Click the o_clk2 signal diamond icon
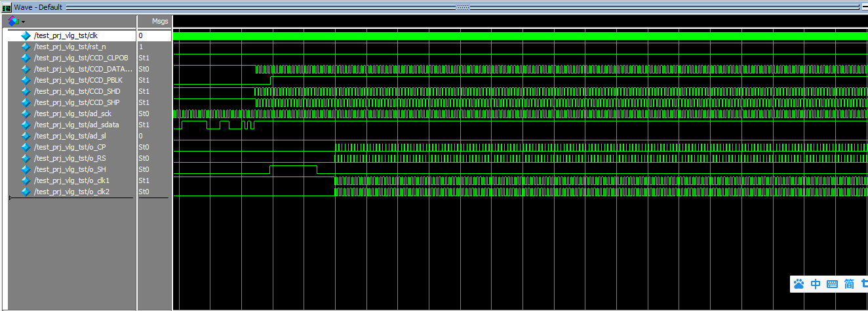This screenshot has width=868, height=311. point(26,192)
